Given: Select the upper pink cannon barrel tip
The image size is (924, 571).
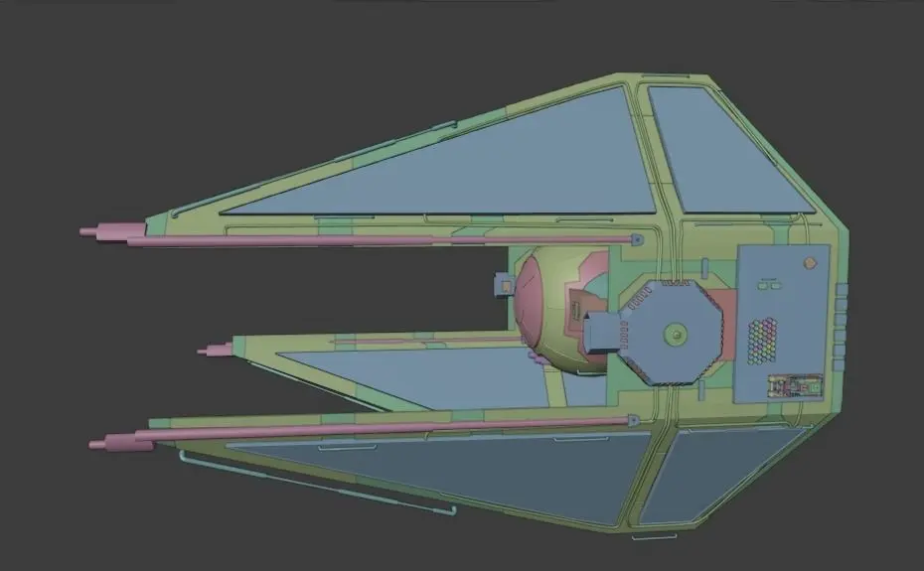Looking at the screenshot, I should (113, 231).
